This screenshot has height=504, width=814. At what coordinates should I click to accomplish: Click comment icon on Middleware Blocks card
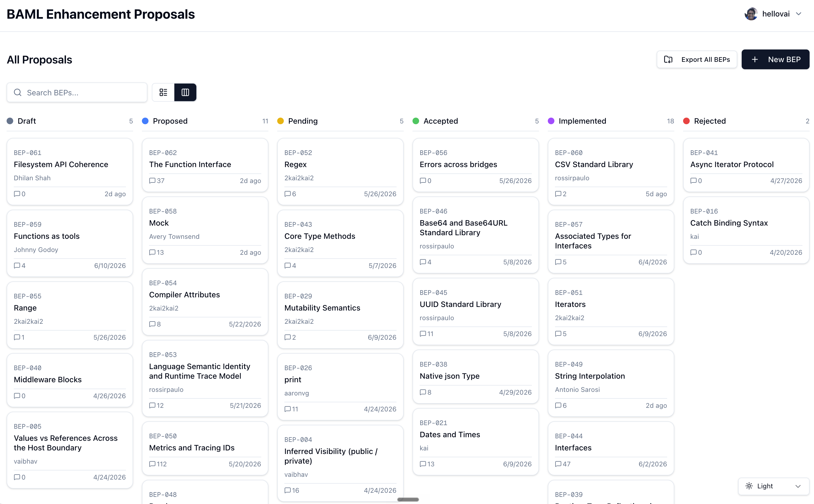pyautogui.click(x=17, y=396)
